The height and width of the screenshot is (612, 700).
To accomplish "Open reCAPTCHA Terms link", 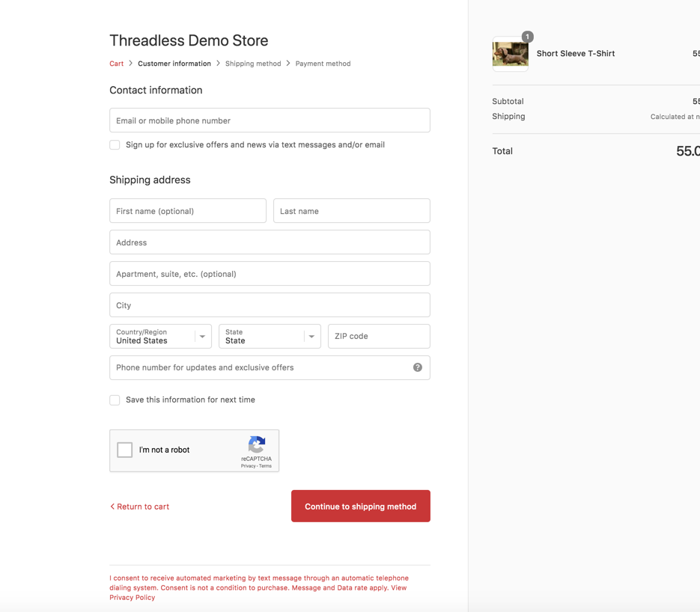I will click(265, 465).
